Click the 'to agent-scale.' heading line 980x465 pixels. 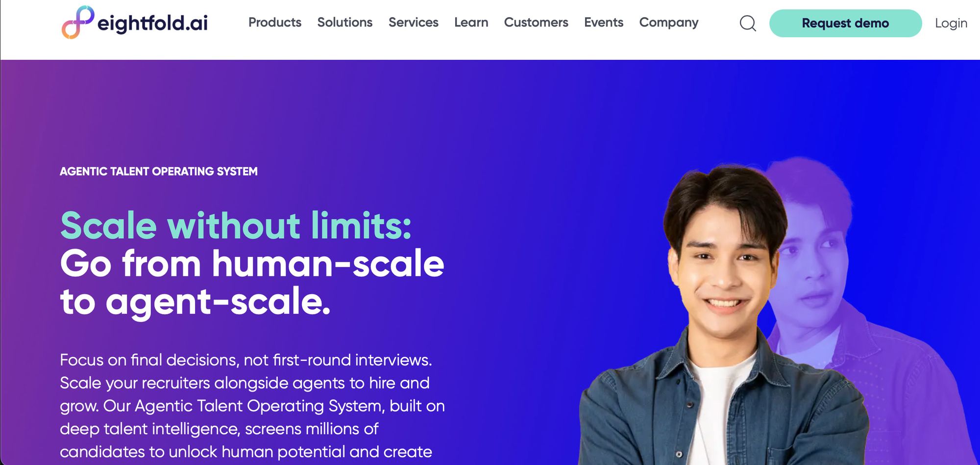(x=196, y=302)
